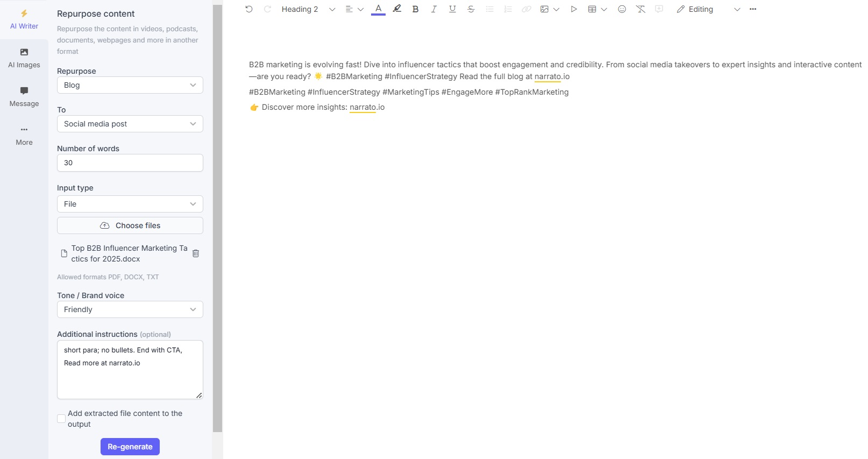This screenshot has width=868, height=459.
Task: Open the Message tab
Action: pyautogui.click(x=24, y=97)
